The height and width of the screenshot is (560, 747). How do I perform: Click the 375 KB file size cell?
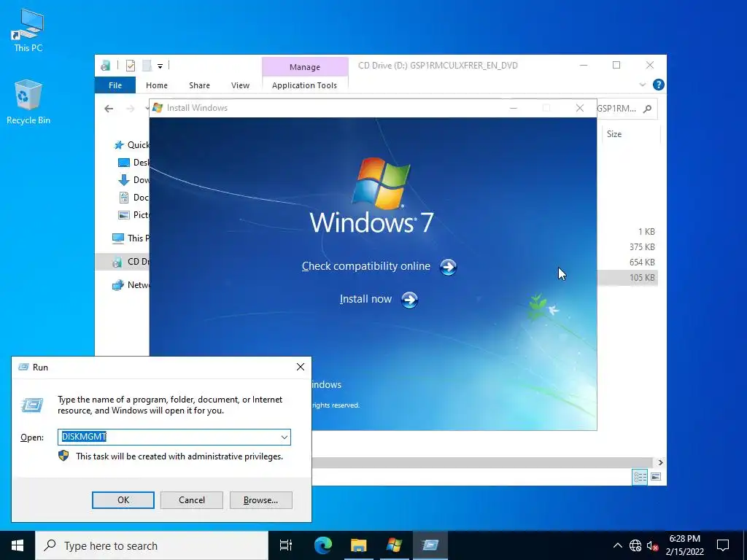642,246
